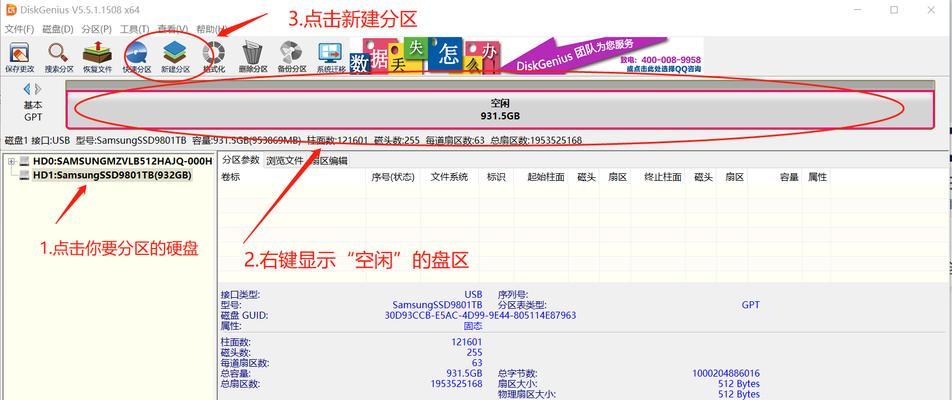
Task: Switch to the 扇区编辑 tab
Action: click(x=330, y=160)
